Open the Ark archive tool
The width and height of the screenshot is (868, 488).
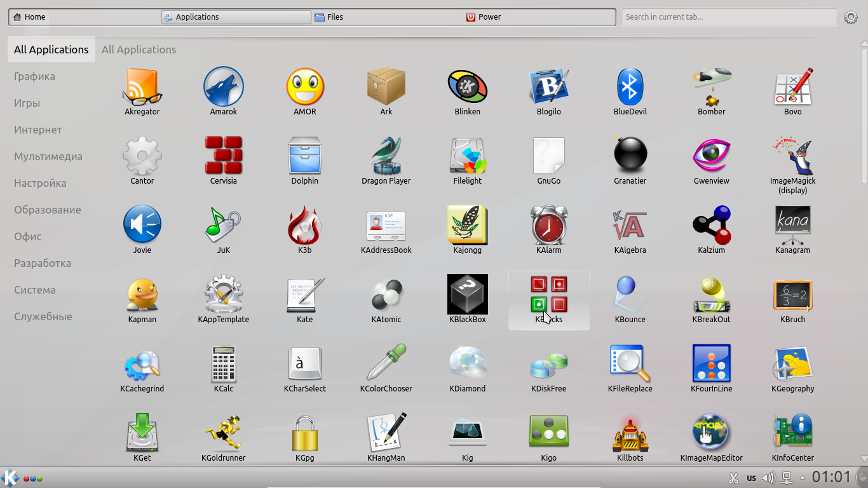[x=386, y=92]
